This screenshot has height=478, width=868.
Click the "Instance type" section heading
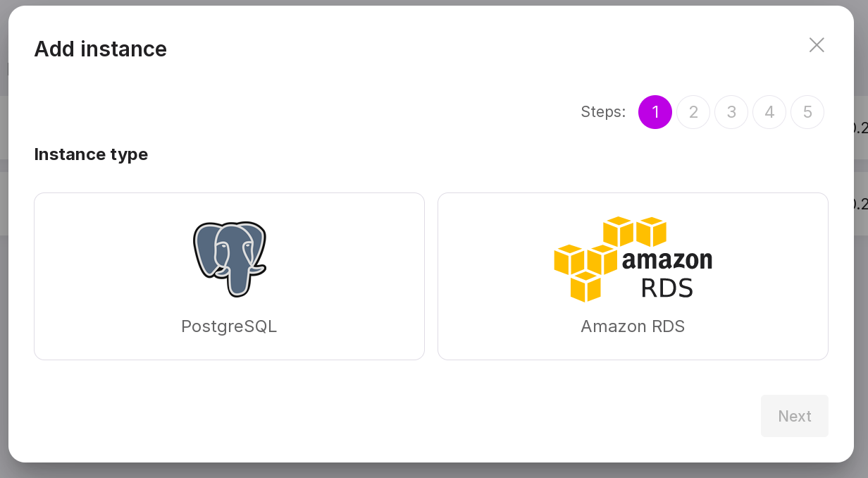tap(91, 154)
